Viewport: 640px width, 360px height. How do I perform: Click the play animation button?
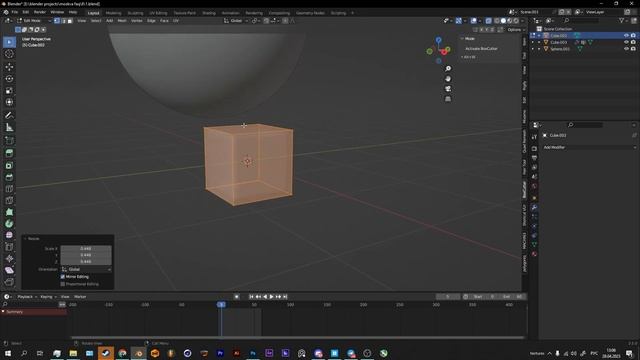click(x=271, y=297)
